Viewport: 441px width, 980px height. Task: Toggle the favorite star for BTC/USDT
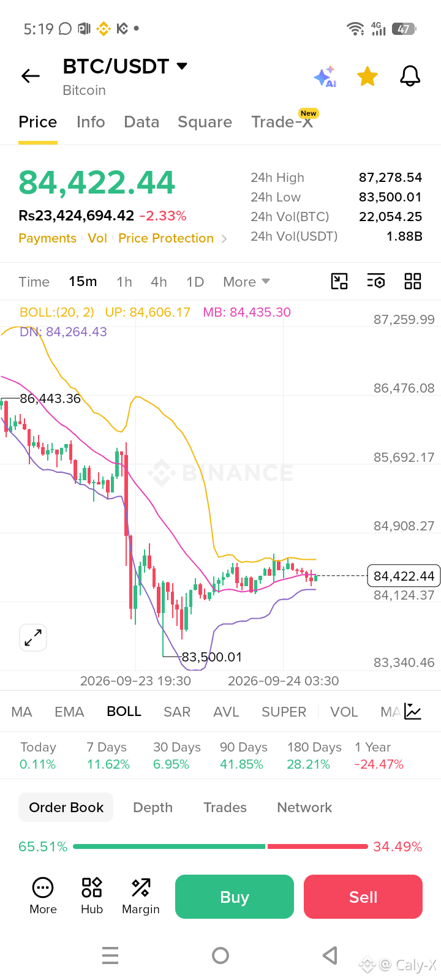click(367, 77)
